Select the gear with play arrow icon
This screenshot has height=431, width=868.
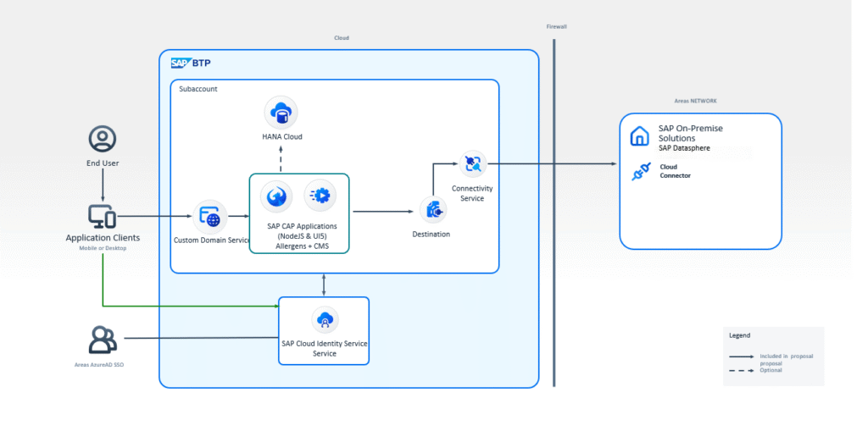[x=320, y=196]
